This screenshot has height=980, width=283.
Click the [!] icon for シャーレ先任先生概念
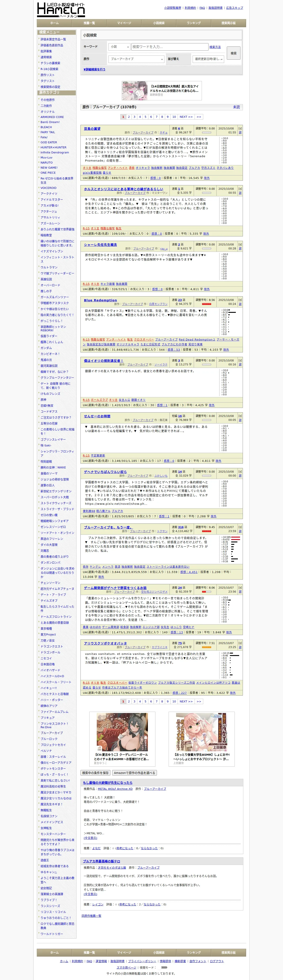(240, 244)
